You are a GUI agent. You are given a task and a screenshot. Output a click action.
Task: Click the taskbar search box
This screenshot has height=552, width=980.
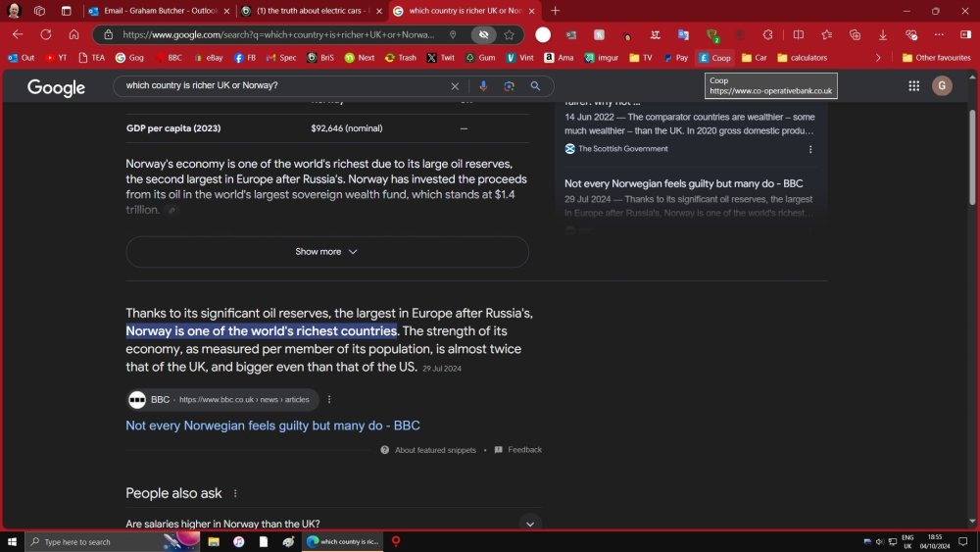tap(113, 541)
